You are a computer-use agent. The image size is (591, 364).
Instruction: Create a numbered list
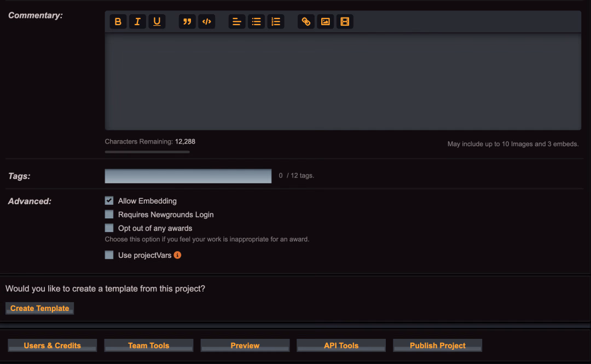click(x=276, y=21)
